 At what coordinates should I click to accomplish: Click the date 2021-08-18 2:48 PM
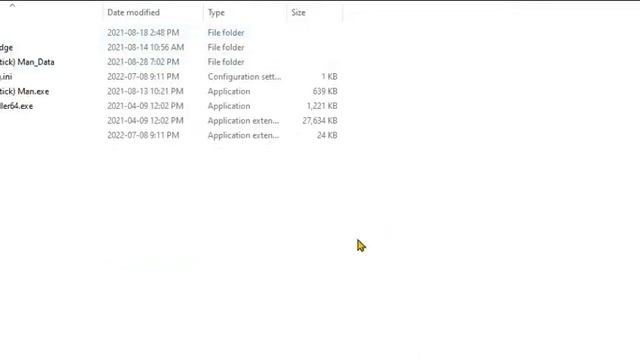(x=143, y=33)
